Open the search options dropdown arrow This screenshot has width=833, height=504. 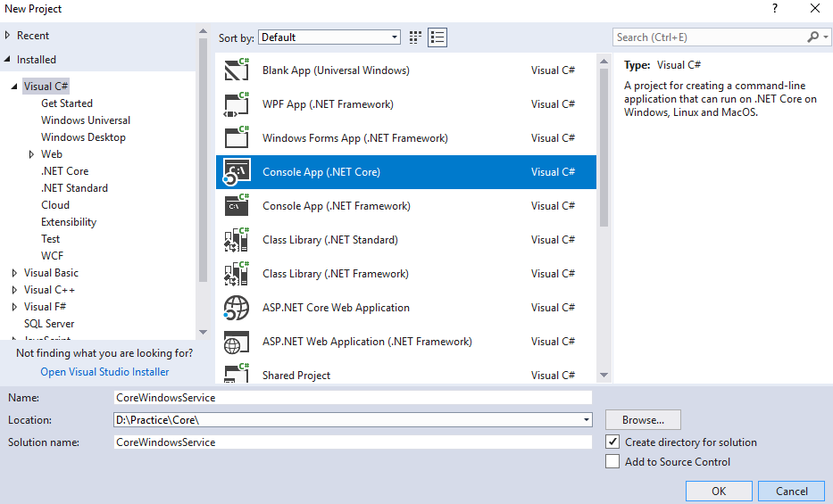[x=826, y=37]
